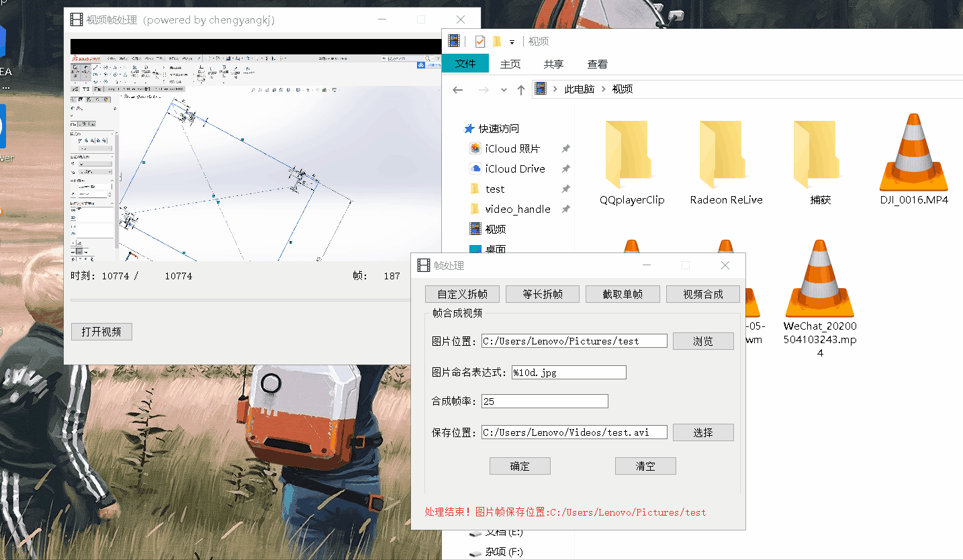This screenshot has height=560, width=963.
Task: Click the Explorer forward arrow
Action: (x=484, y=89)
